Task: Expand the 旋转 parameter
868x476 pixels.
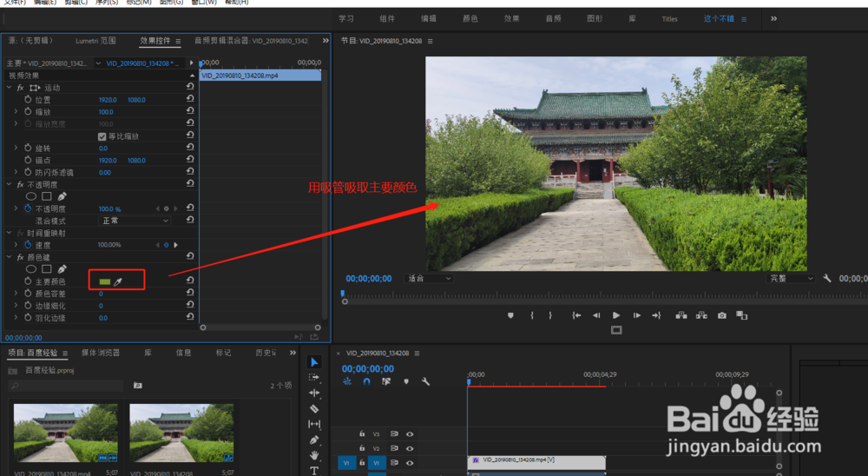Action: point(16,148)
